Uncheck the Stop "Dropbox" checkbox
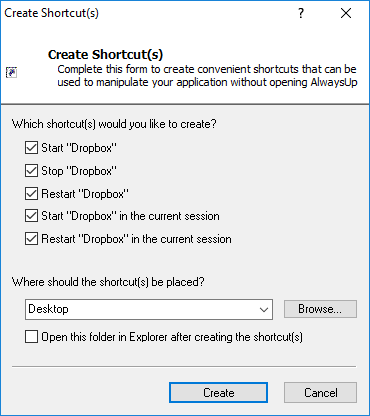370x416 pixels. (x=31, y=171)
